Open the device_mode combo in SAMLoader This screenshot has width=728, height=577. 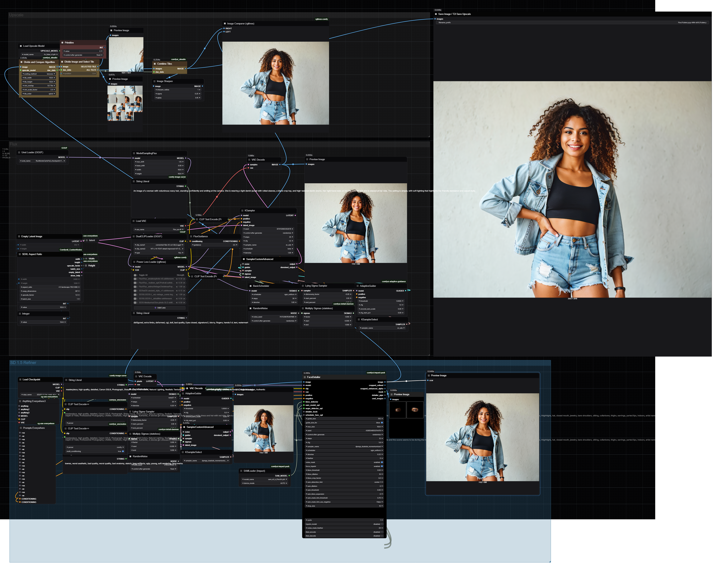point(264,483)
